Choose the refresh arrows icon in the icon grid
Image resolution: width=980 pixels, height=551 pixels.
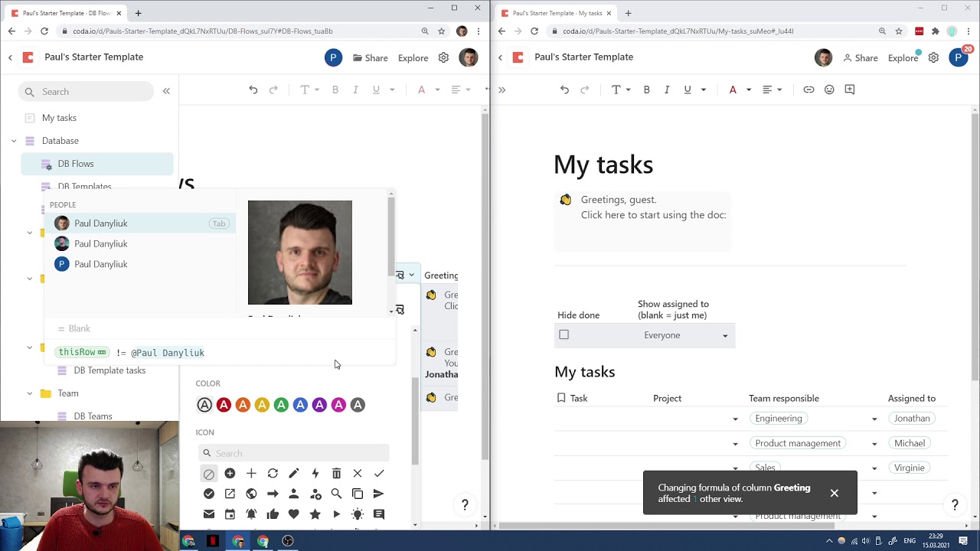click(x=273, y=474)
